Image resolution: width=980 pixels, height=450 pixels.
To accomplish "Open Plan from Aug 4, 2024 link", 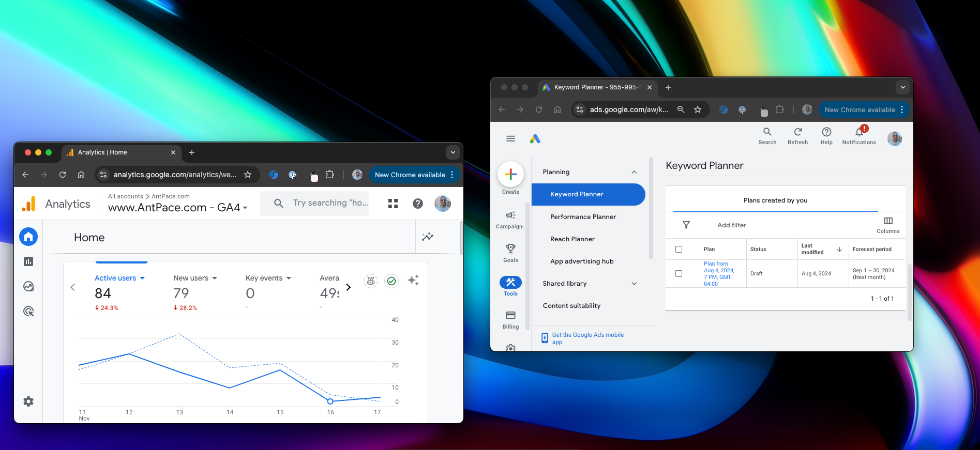I will pos(719,274).
